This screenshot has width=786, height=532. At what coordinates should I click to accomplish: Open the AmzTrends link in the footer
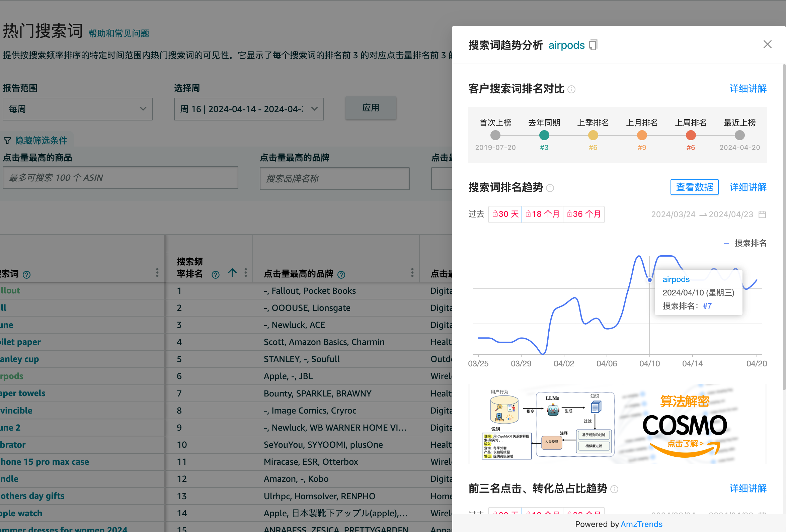[642, 524]
